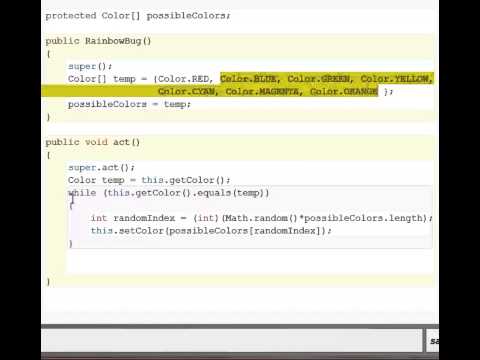The height and width of the screenshot is (360, 480).
Task: Click the 'int randomIndex' declaration line
Action: click(x=261, y=218)
